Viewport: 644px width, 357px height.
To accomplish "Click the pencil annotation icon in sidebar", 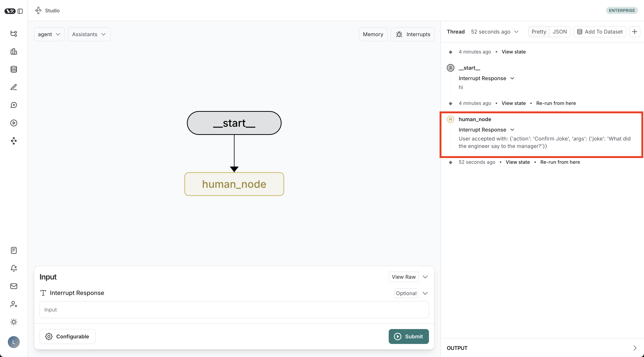I will click(14, 87).
